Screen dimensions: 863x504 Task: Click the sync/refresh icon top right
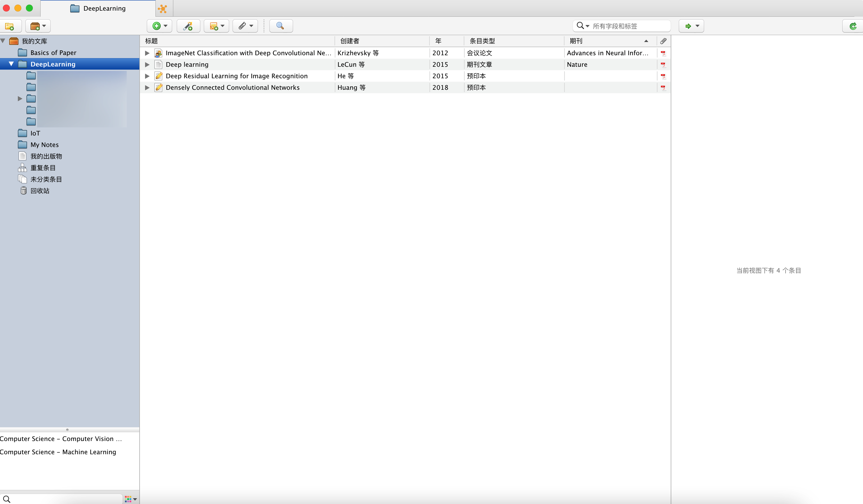point(853,26)
